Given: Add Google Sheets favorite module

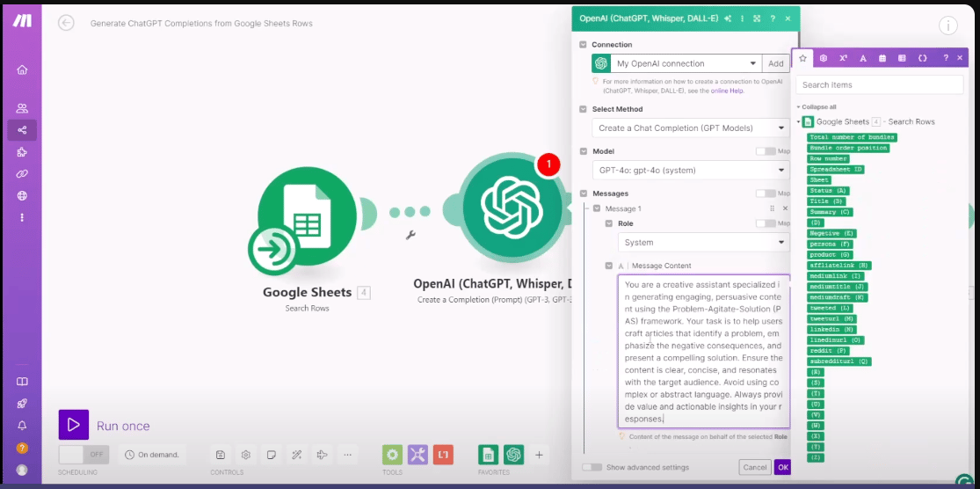Looking at the screenshot, I should 488,455.
